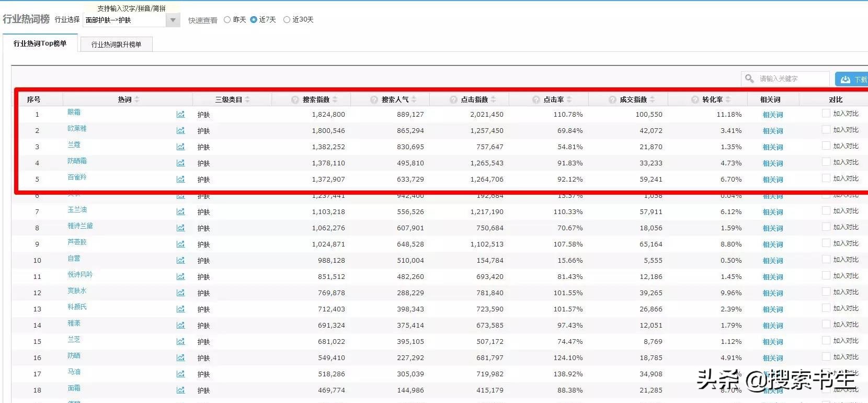Open trend chart icon for 爽肤水
This screenshot has height=403, width=868.
tap(180, 293)
